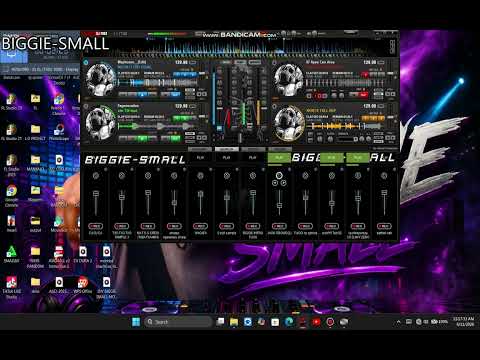Trigger the rightmost green PLAY pad
The height and width of the screenshot is (360, 480).
(358, 158)
